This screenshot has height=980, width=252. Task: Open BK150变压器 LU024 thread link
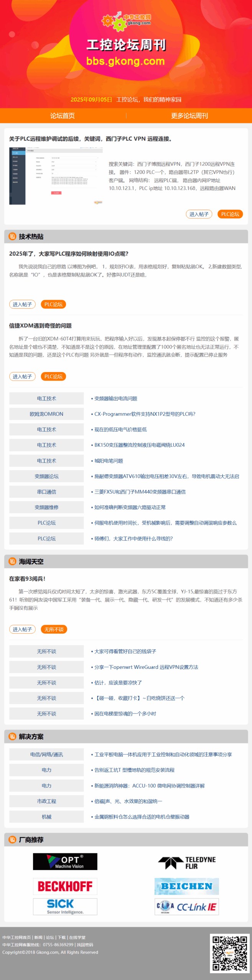[x=139, y=445]
